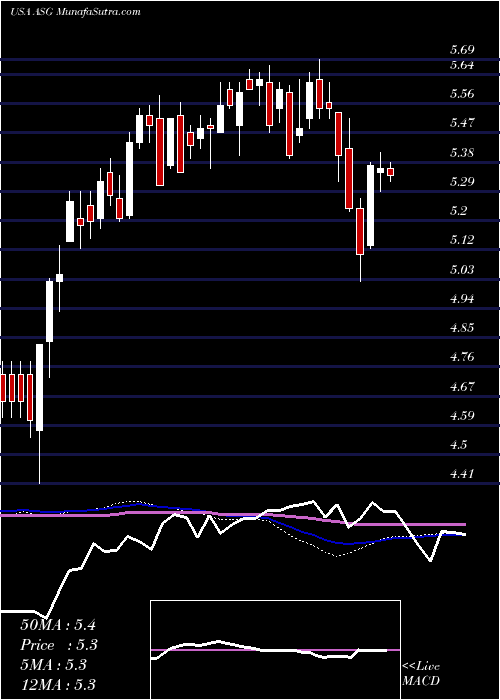Select the 4.67 price axis label

click(x=462, y=387)
